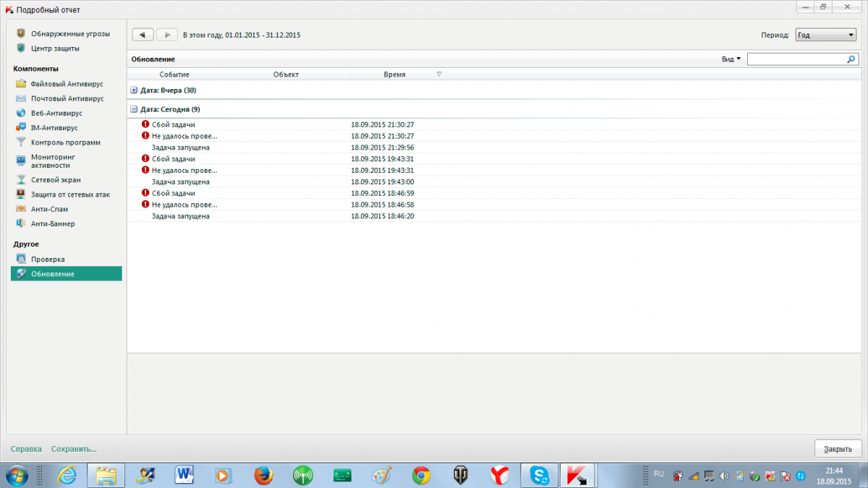
Task: Open World of Tanks from taskbar
Action: click(x=460, y=475)
